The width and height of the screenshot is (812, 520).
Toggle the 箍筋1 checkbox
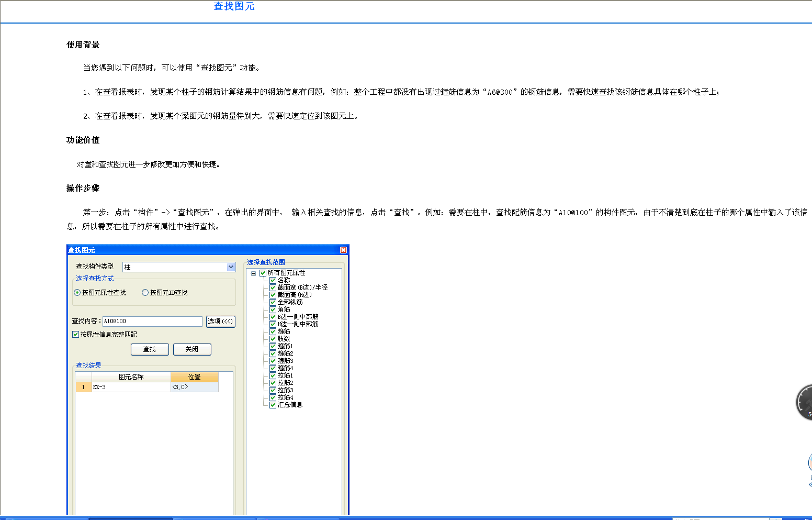click(x=273, y=346)
